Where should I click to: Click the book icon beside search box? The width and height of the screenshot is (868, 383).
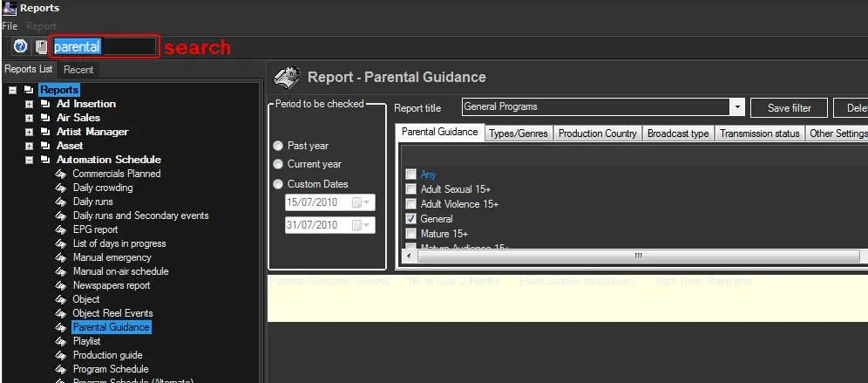41,46
